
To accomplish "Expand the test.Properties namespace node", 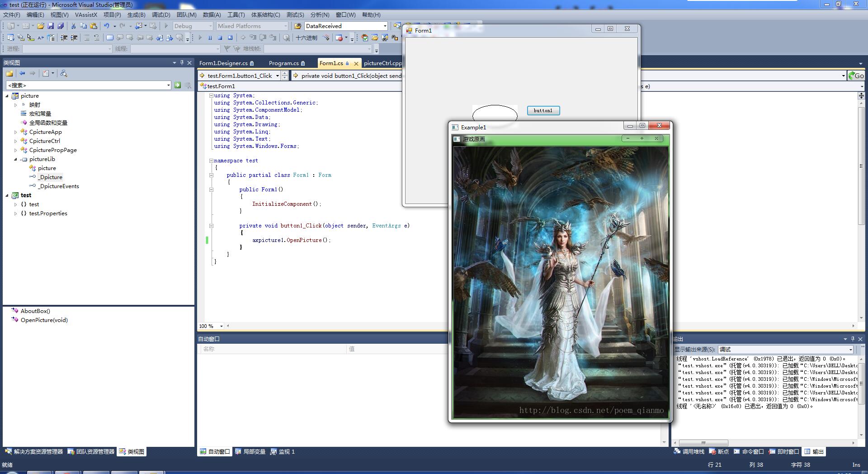I will (x=15, y=213).
